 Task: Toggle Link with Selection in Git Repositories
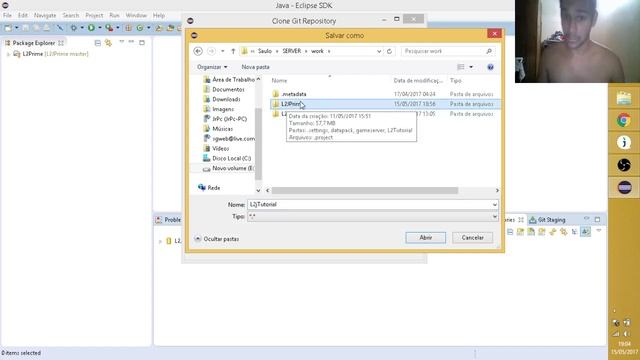tap(564, 232)
